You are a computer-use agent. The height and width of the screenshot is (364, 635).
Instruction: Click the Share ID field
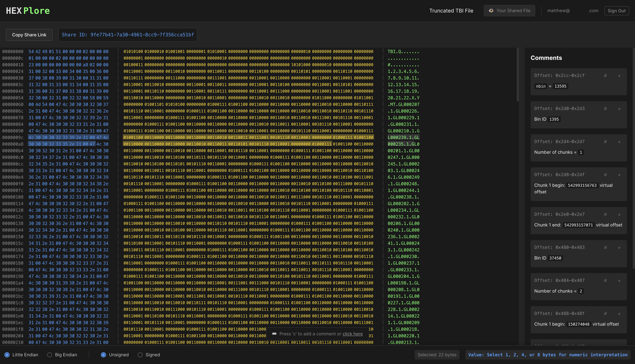pos(128,35)
